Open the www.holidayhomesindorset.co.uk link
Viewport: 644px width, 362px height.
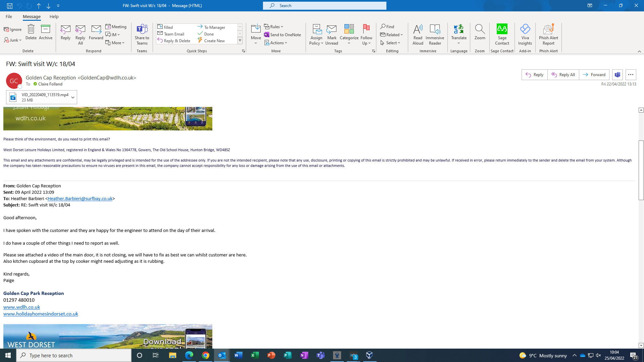pos(41,314)
